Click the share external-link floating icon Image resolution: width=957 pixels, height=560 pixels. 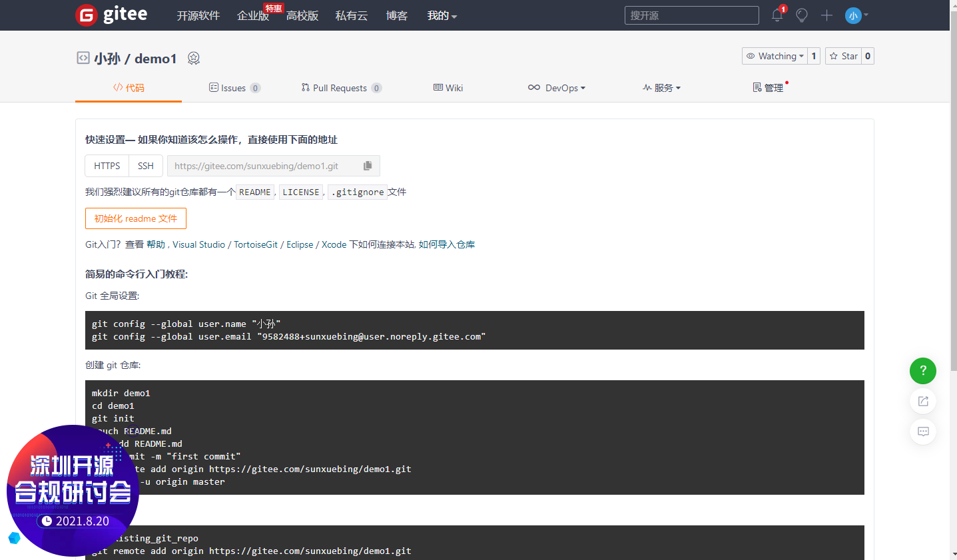coord(923,402)
